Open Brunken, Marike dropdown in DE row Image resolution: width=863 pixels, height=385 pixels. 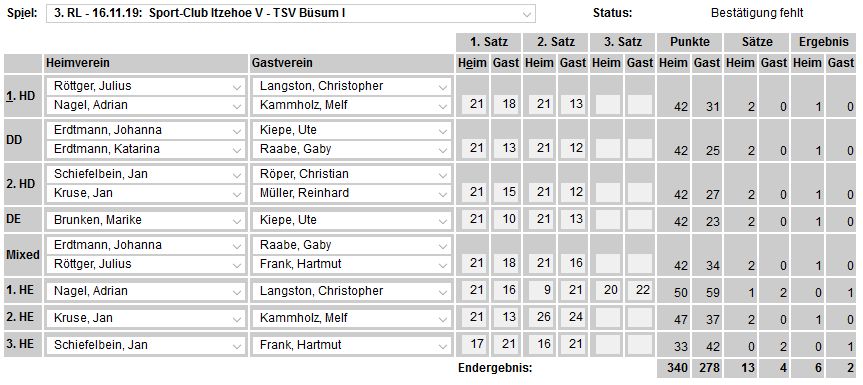[145, 220]
